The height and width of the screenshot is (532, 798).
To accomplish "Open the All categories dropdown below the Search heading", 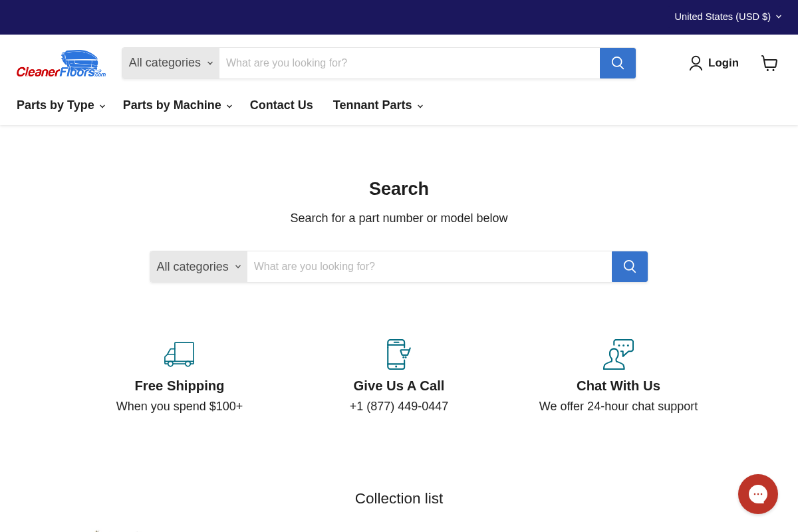I will [198, 267].
